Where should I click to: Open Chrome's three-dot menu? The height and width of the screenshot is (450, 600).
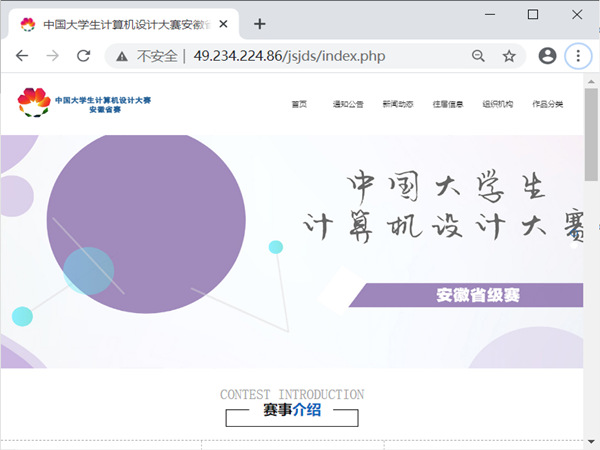pos(578,56)
